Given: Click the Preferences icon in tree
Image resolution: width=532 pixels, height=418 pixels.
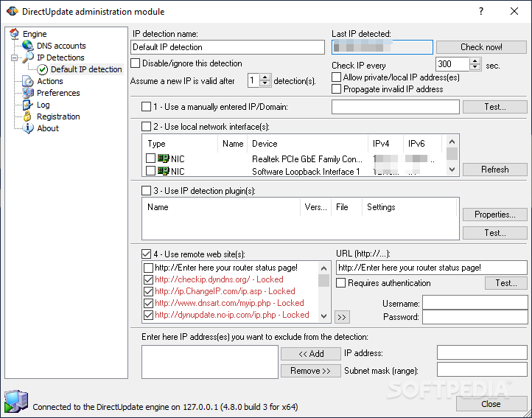Looking at the screenshot, I should pyautogui.click(x=28, y=93).
